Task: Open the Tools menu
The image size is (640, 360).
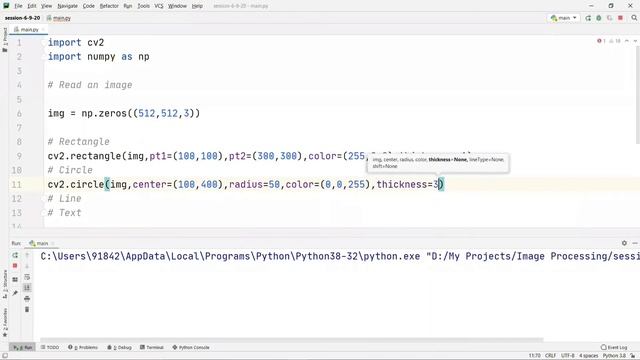Action: click(143, 6)
